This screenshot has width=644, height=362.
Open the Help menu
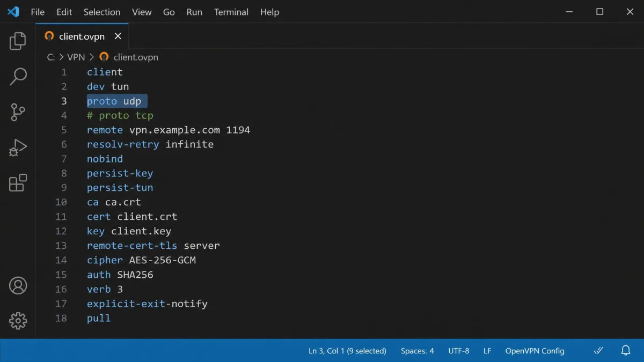pos(269,12)
